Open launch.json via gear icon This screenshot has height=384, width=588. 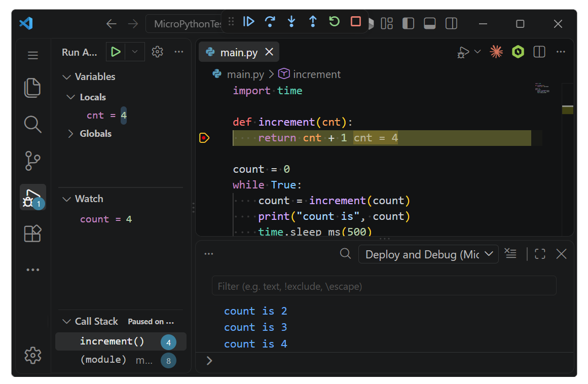click(x=157, y=52)
